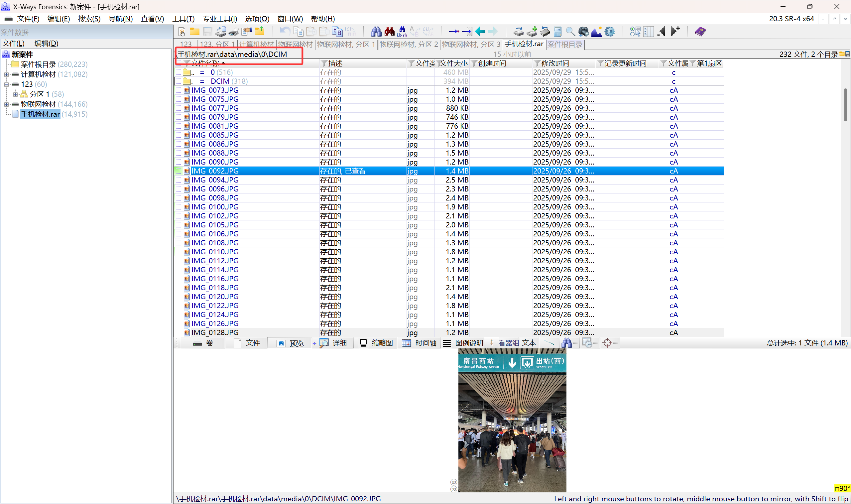Click the print icon in toolbar
The height and width of the screenshot is (504, 851).
(x=234, y=32)
